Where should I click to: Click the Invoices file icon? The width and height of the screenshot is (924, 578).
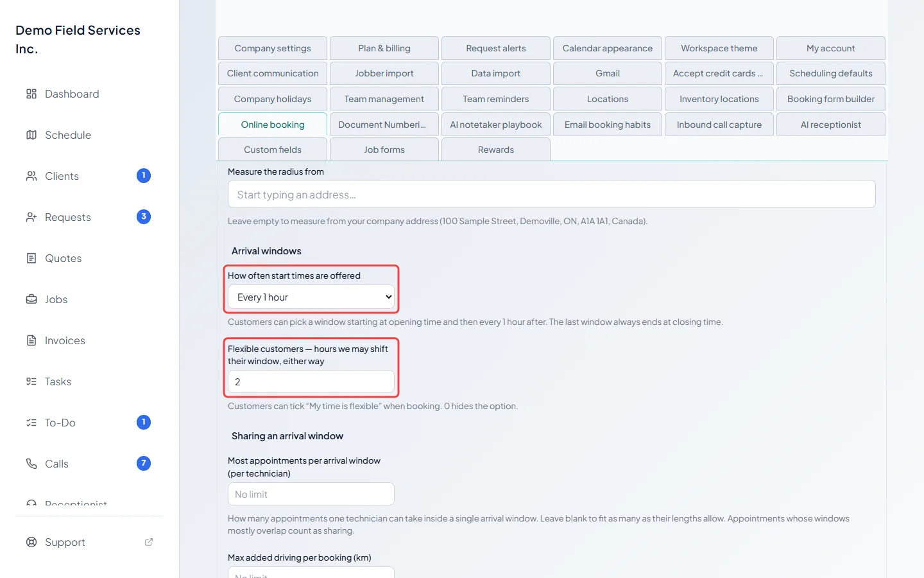click(31, 340)
